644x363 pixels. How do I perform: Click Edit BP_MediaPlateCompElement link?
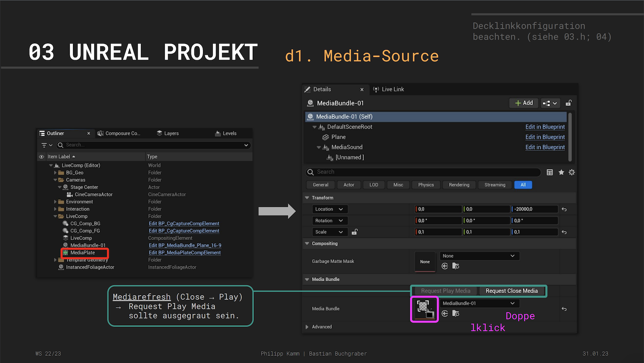tap(184, 253)
